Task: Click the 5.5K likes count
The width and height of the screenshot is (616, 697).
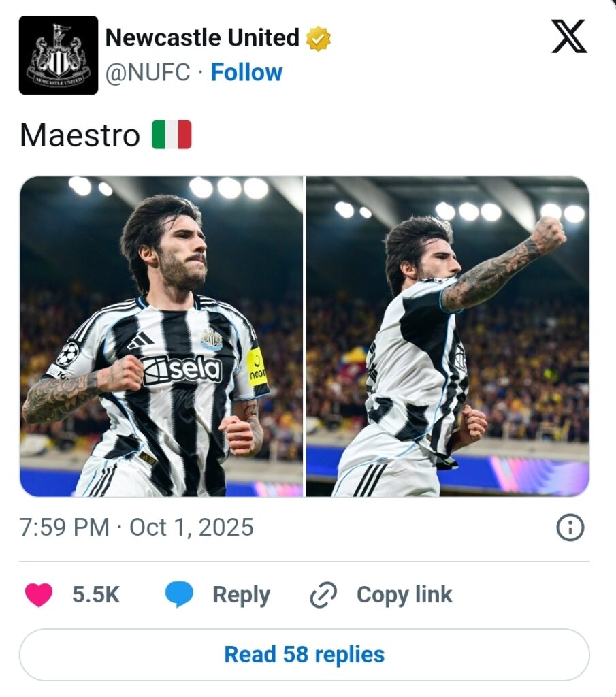Action: coord(96,595)
